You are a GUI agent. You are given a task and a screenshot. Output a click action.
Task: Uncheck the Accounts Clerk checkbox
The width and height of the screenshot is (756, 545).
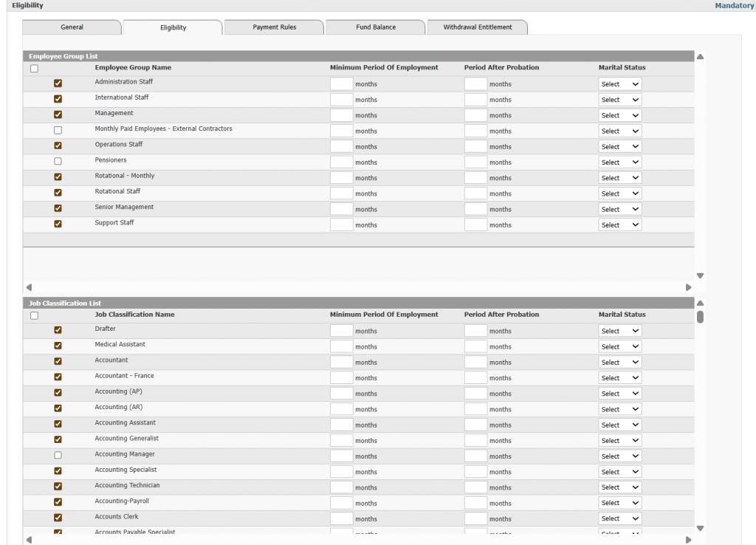point(58,518)
